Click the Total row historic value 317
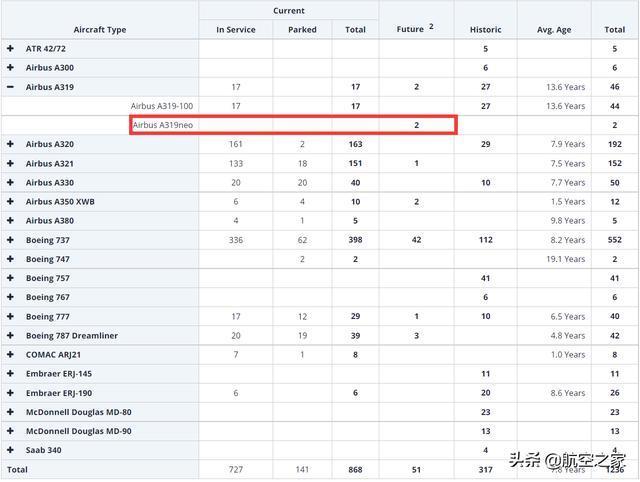Image resolution: width=640 pixels, height=482 pixels. (486, 469)
